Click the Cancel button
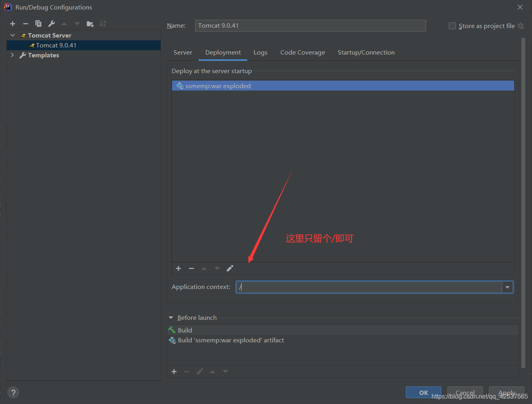This screenshot has width=532, height=404. point(465,393)
